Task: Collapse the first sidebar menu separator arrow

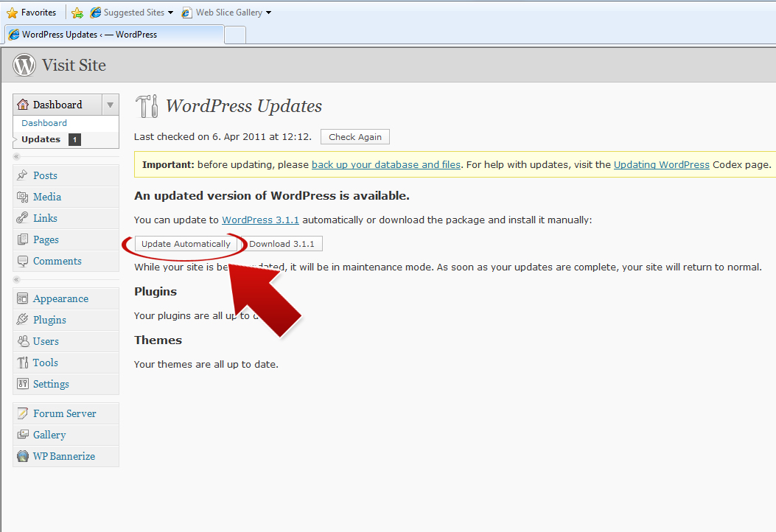Action: click(16, 156)
